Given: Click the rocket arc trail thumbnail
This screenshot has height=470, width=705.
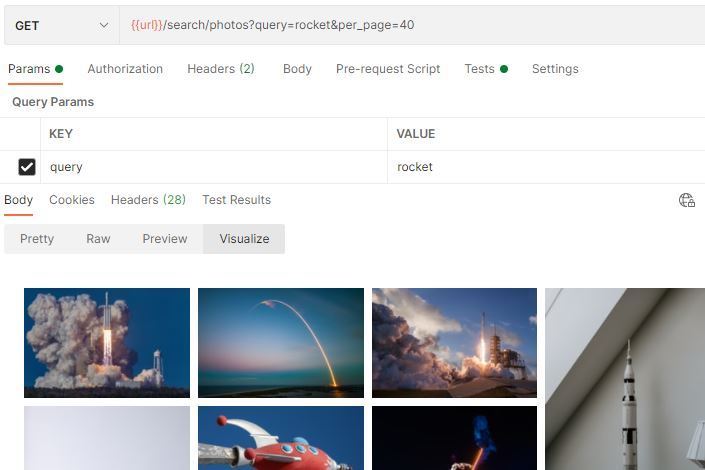Looking at the screenshot, I should tap(281, 343).
